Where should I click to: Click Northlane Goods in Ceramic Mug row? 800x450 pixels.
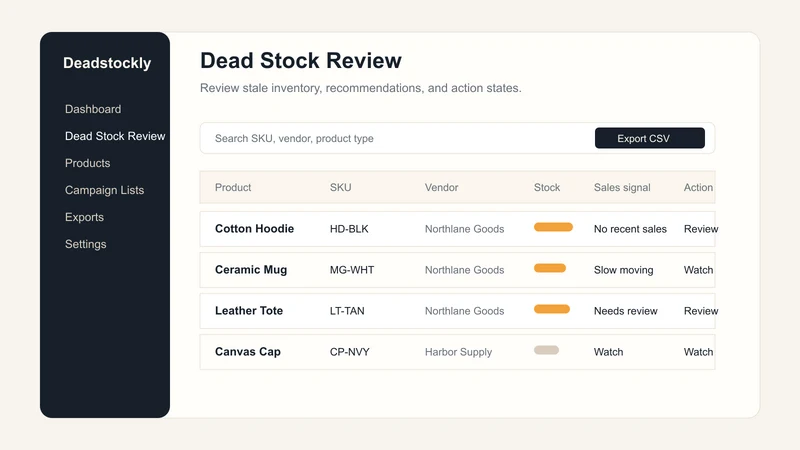[x=464, y=270]
